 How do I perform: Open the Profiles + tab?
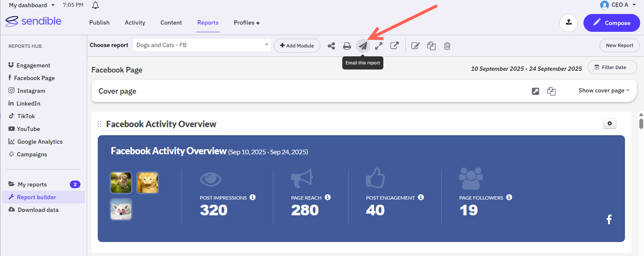pyautogui.click(x=247, y=23)
